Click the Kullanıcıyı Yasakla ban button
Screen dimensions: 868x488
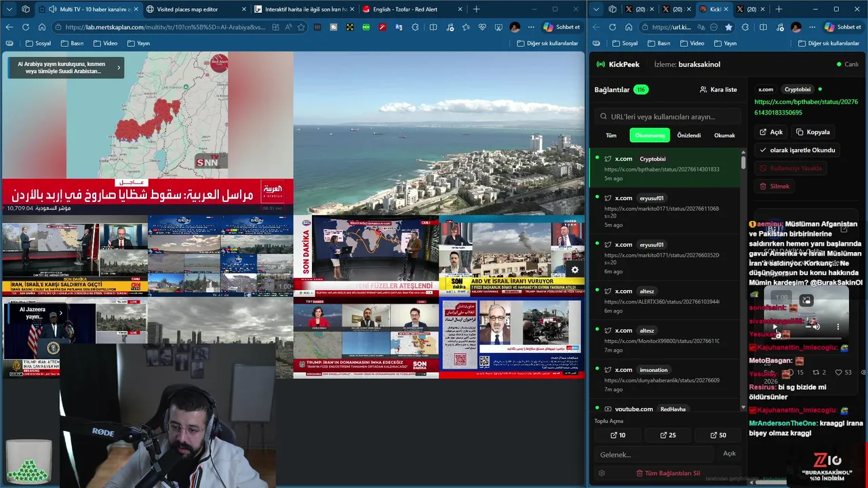(791, 168)
